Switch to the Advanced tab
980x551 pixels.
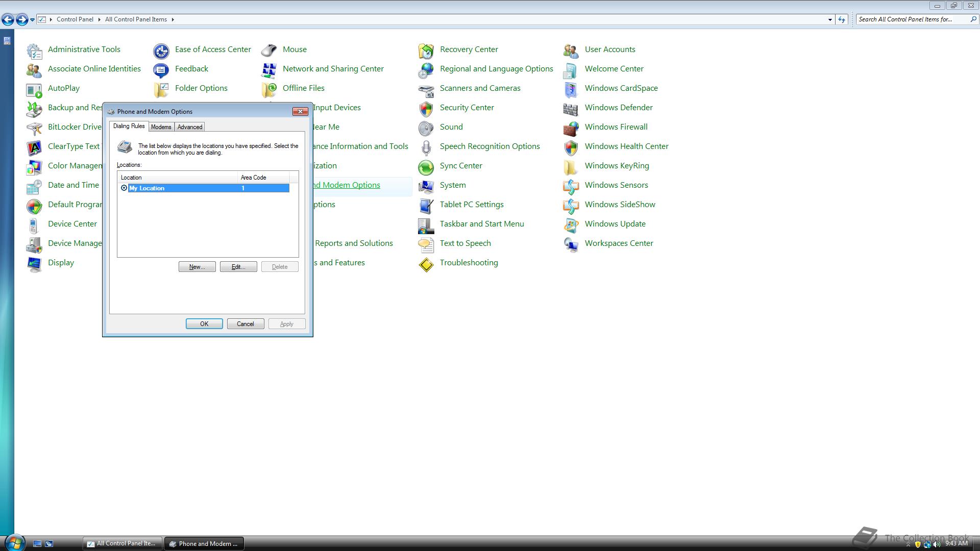click(190, 127)
